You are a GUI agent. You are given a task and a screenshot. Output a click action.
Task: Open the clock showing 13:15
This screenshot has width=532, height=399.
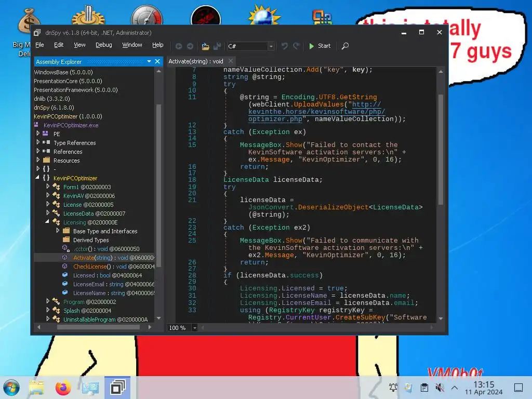[x=484, y=388]
